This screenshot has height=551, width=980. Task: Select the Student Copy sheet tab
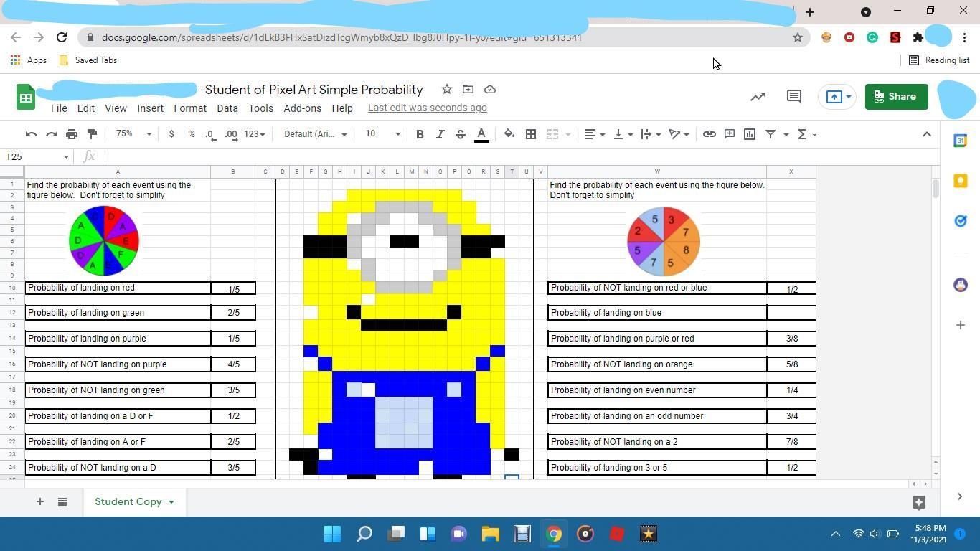[x=134, y=501]
